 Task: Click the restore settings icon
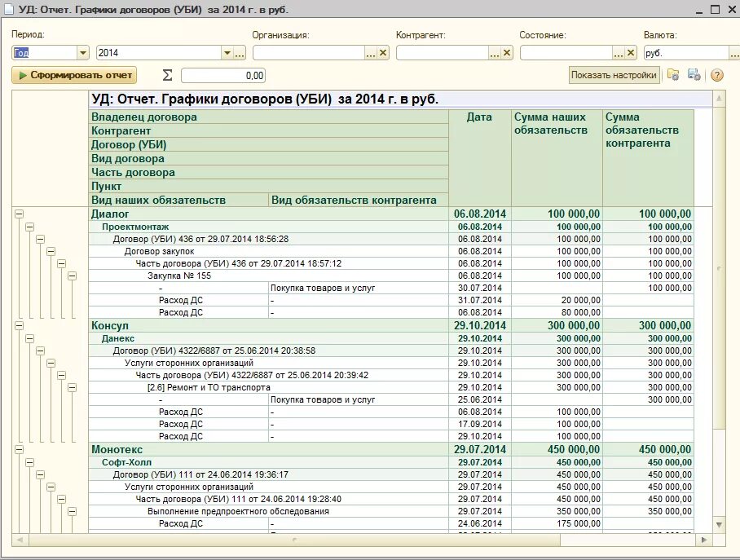[x=694, y=75]
